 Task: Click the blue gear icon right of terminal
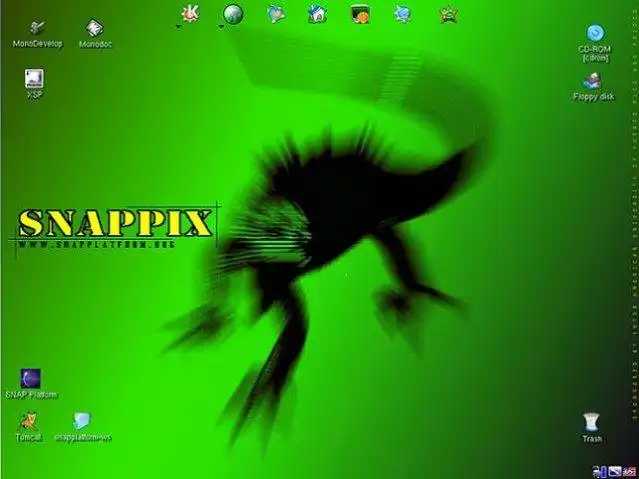(403, 14)
